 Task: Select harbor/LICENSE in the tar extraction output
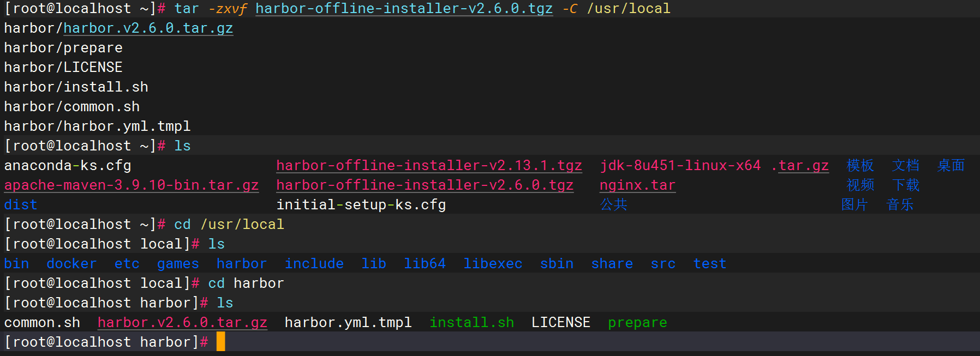(63, 67)
